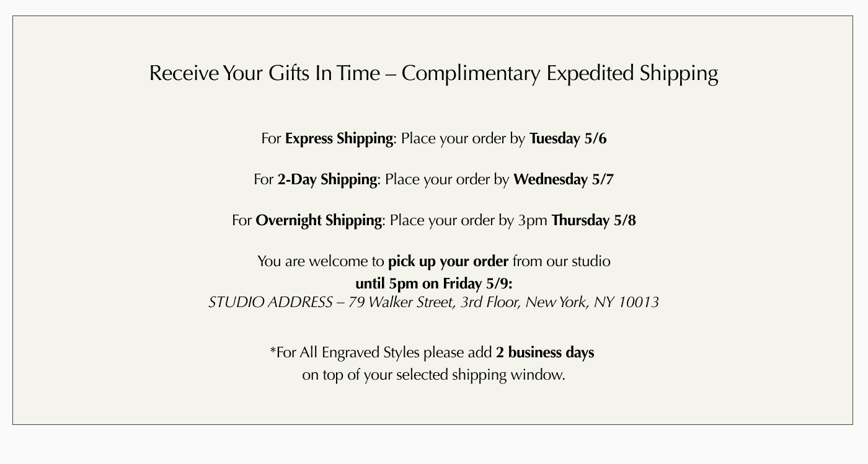868x464 pixels.
Task: Select the bold "Overnight Shipping" text
Action: tap(319, 220)
